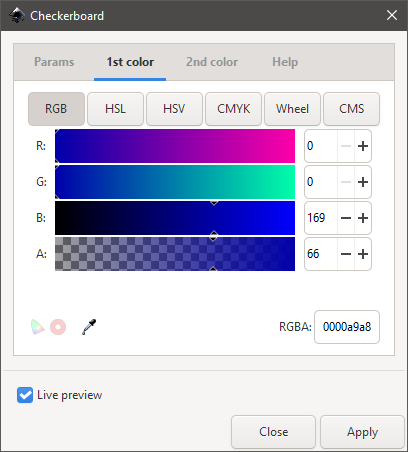Pick a color with the eyedropper tool
Viewport: 408px width, 452px height.
tap(89, 327)
